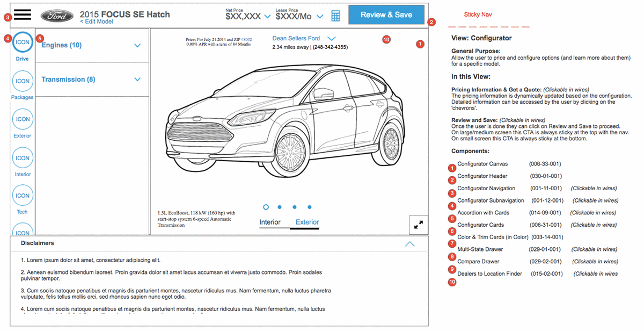The image size is (644, 331).
Task: Select the Packages category icon
Action: pos(23,81)
